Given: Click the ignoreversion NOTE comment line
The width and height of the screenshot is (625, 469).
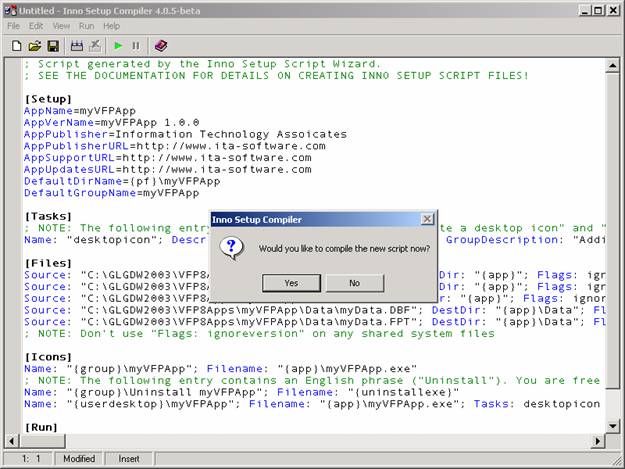Looking at the screenshot, I should click(259, 334).
